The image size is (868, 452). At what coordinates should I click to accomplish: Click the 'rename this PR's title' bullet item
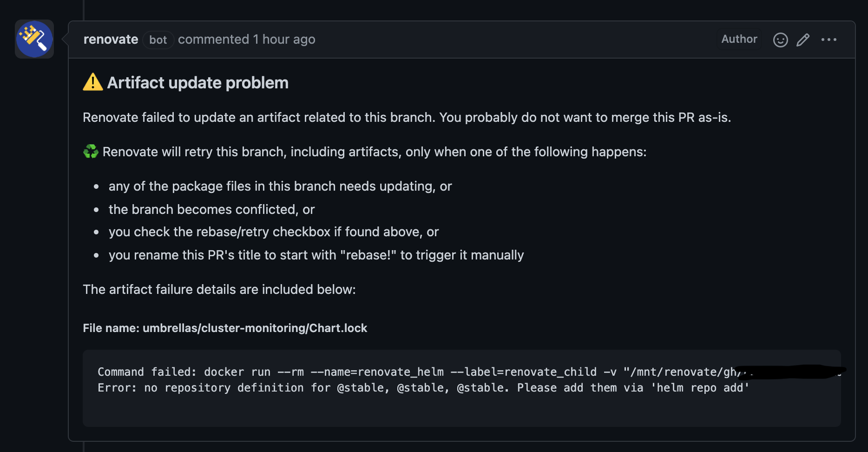click(x=316, y=255)
